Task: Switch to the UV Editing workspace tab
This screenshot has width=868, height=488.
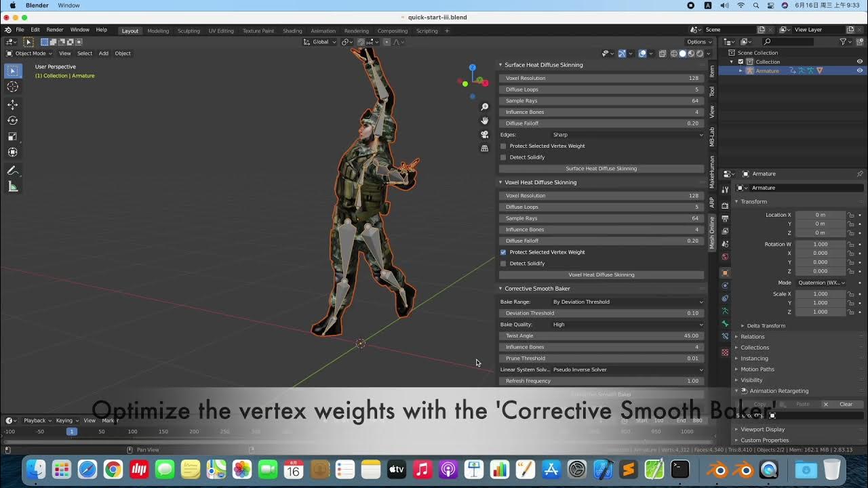Action: click(x=221, y=30)
